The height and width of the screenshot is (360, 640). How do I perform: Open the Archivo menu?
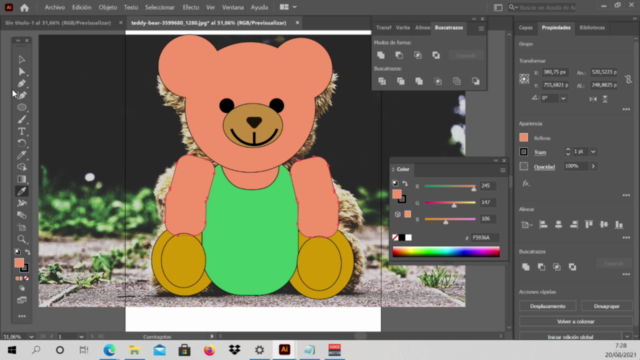click(x=55, y=7)
